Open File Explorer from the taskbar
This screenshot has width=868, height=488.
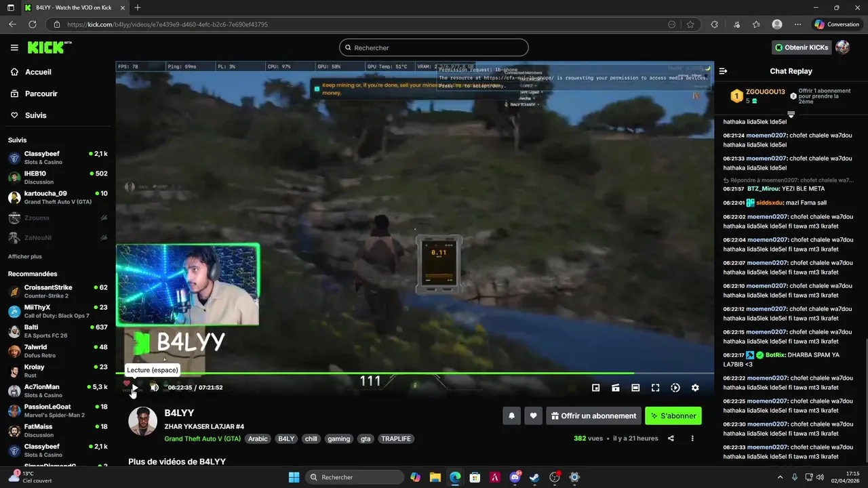[435, 477]
